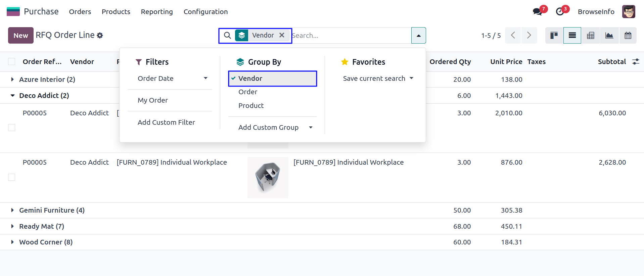This screenshot has height=276, width=644.
Task: Switch to Kanban view
Action: click(x=554, y=36)
